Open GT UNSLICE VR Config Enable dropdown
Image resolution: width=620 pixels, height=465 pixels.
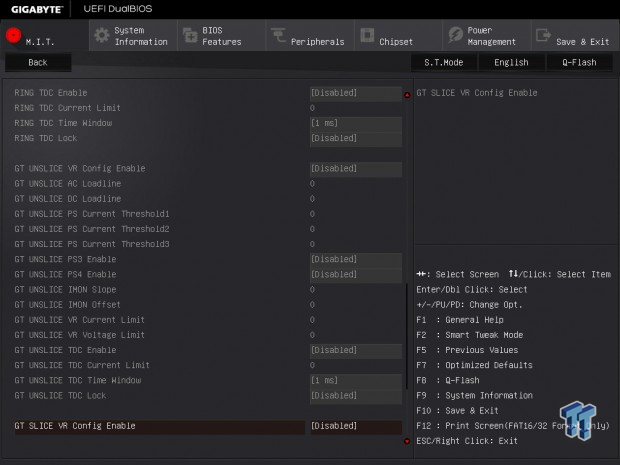coord(356,169)
